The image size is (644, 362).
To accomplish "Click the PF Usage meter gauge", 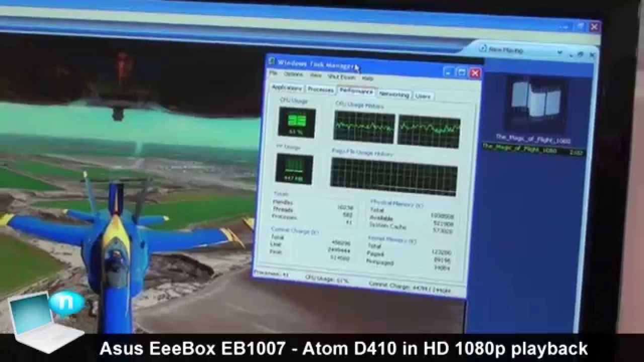I will (294, 169).
